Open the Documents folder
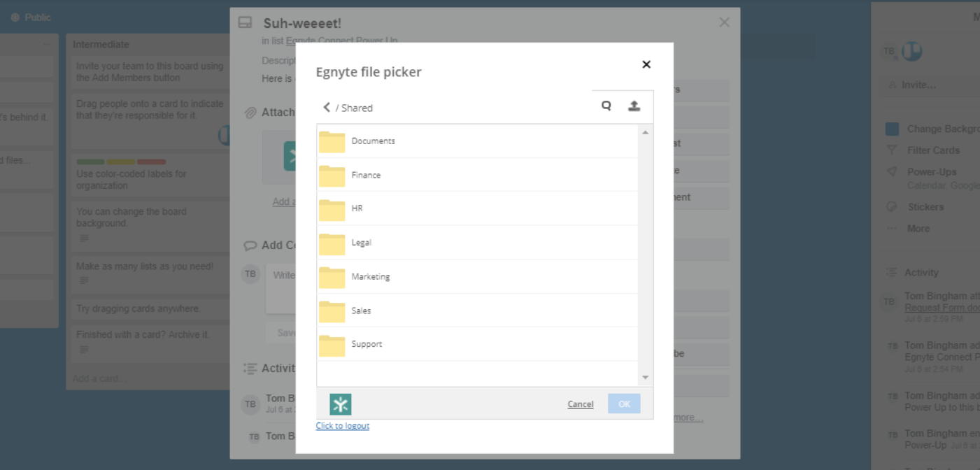This screenshot has height=470, width=980. click(373, 141)
